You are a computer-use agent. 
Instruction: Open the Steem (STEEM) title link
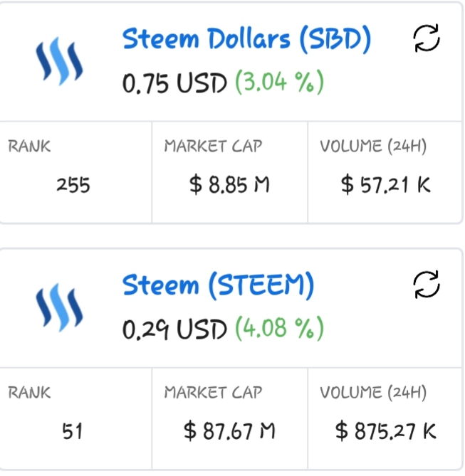tap(218, 285)
